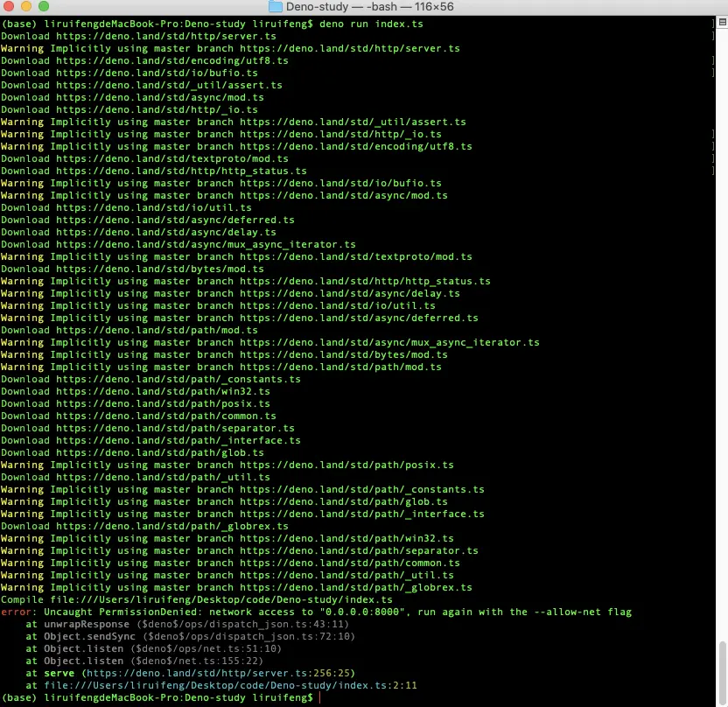Select Warning line for path/_globrex.ts
The image size is (728, 707).
pos(236,588)
